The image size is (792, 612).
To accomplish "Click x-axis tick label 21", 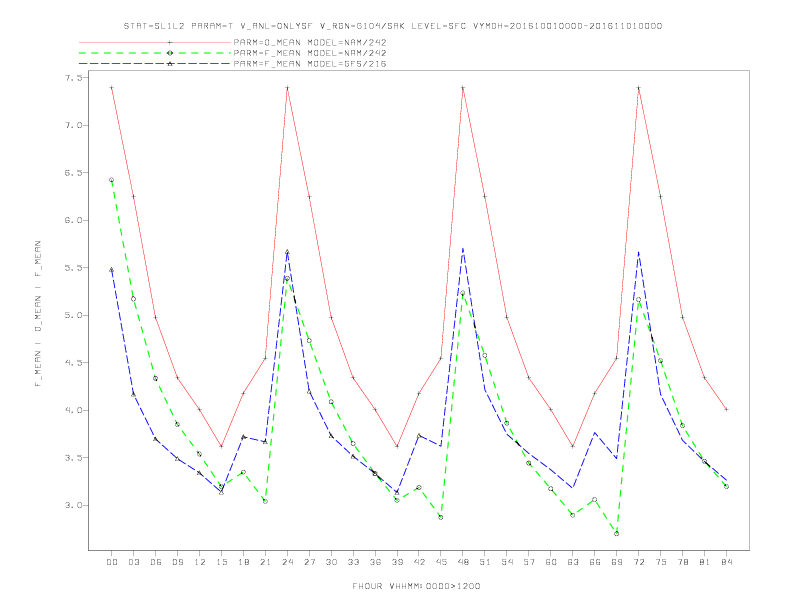I will 265,562.
